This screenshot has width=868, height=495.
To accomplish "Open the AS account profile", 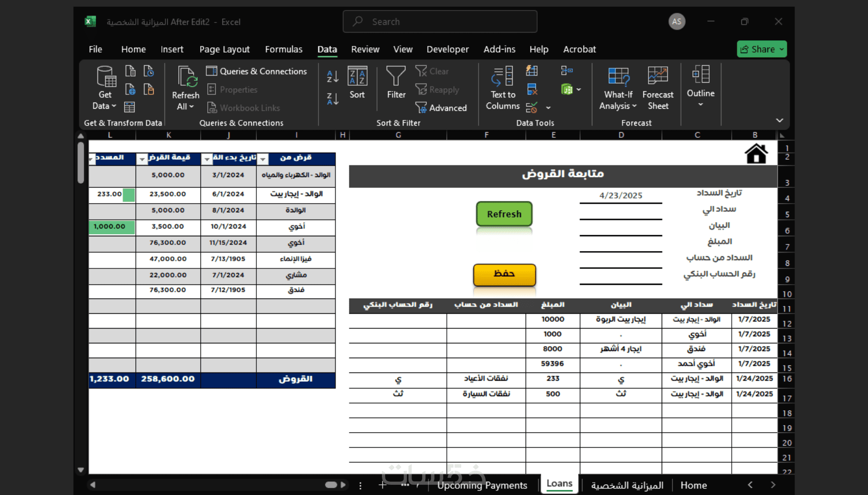I will tap(677, 21).
